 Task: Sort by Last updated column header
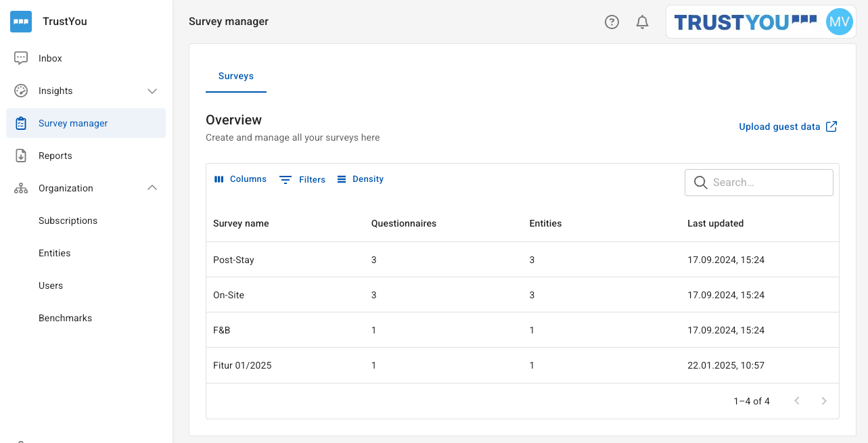[715, 223]
